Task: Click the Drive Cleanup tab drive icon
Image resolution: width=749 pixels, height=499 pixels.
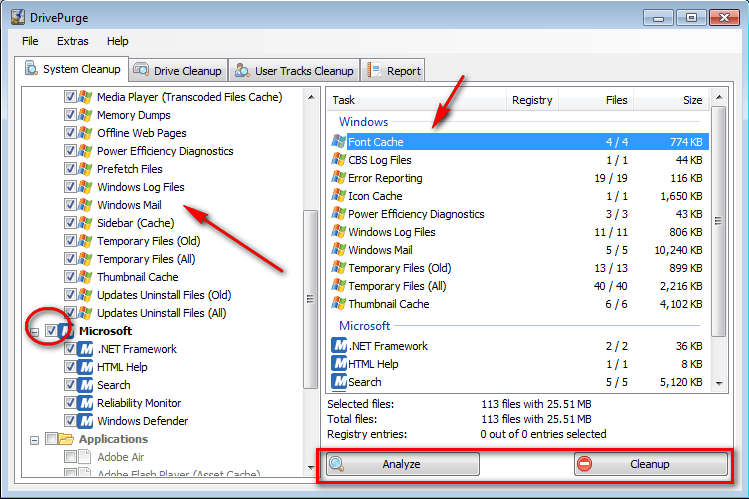Action: click(x=141, y=70)
